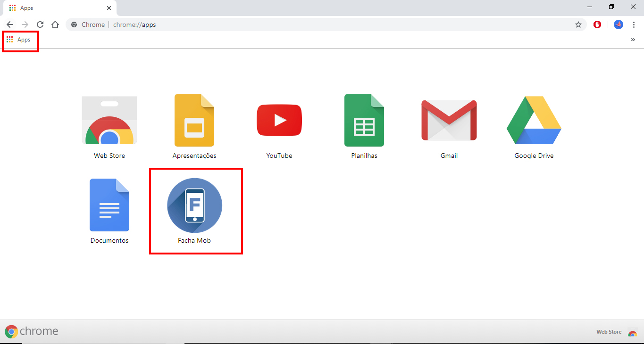Select the Apps browser tab
The width and height of the screenshot is (644, 344).
59,8
